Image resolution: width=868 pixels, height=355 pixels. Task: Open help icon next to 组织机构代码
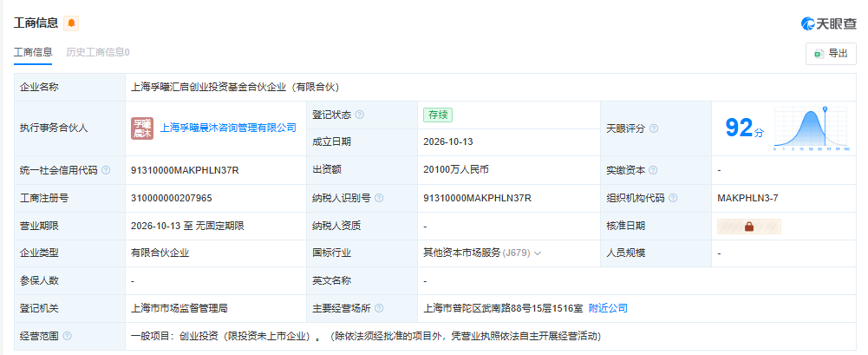[x=673, y=198]
